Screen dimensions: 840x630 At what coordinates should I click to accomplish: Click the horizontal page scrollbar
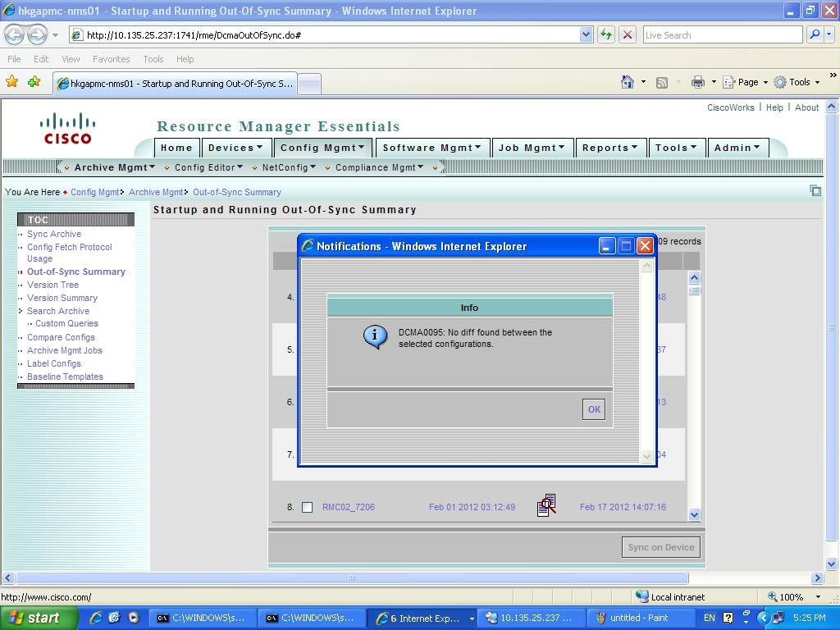(x=352, y=578)
